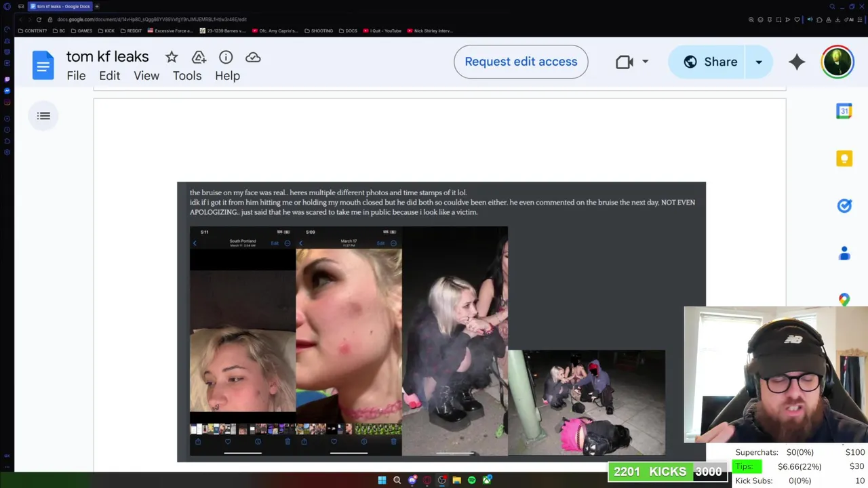Click the Kicks goal progress bar
868x488 pixels.
668,472
